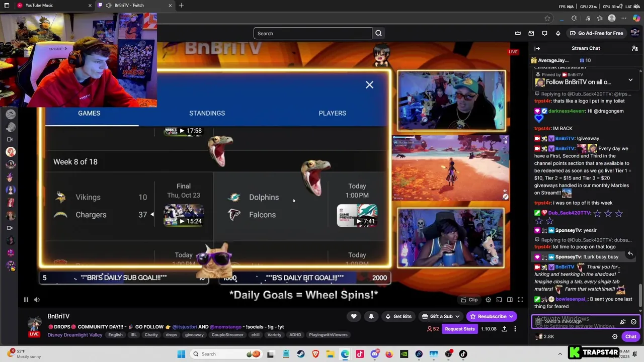Open a new browser tab with plus
The image size is (644, 362).
tap(181, 6)
